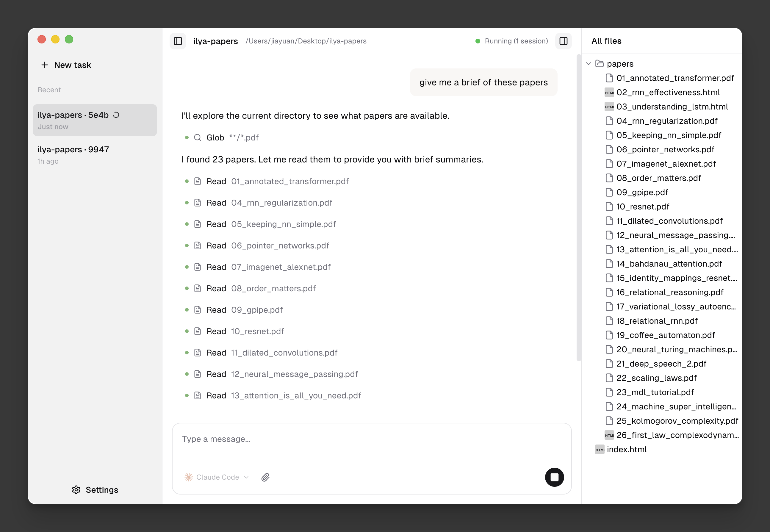Click the paperclip attach file icon

tap(265, 477)
